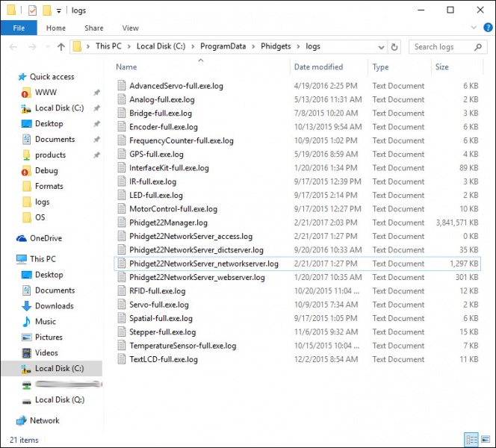Image resolution: width=496 pixels, height=448 pixels.
Task: Open Downloads under This PC
Action: point(54,305)
